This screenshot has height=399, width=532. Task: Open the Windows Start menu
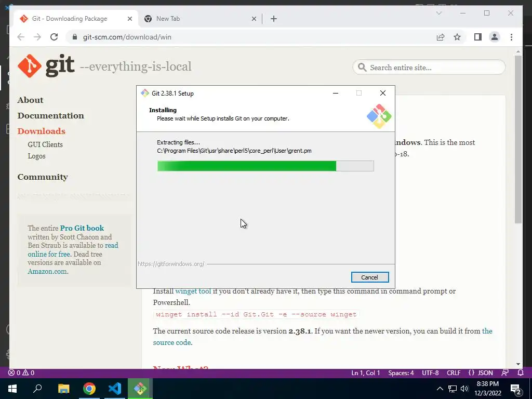pyautogui.click(x=12, y=389)
